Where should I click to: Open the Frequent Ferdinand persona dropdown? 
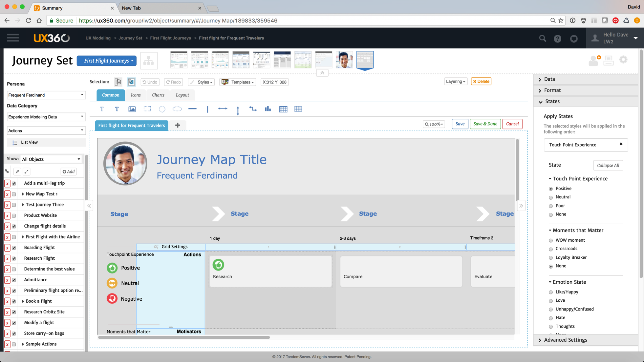click(x=46, y=95)
